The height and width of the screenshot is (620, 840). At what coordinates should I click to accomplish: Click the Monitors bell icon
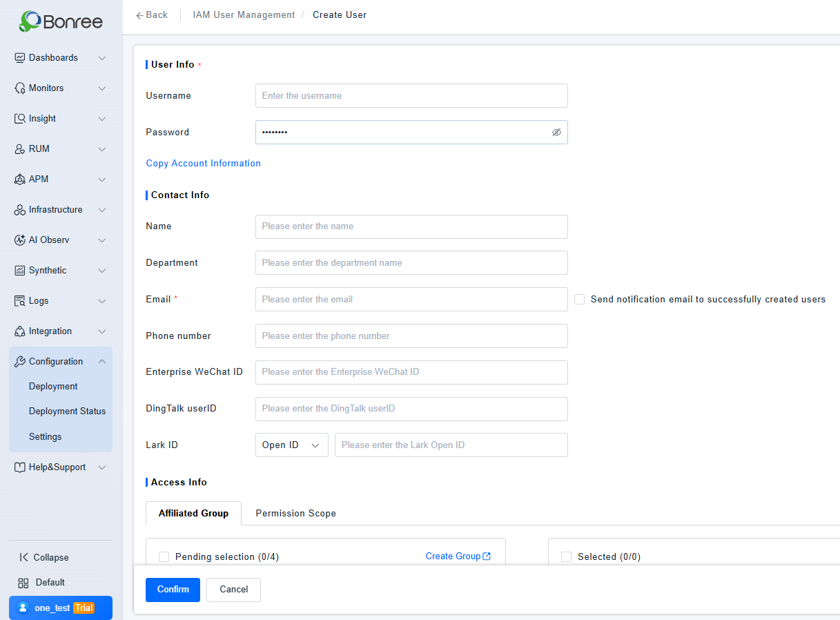pos(20,88)
